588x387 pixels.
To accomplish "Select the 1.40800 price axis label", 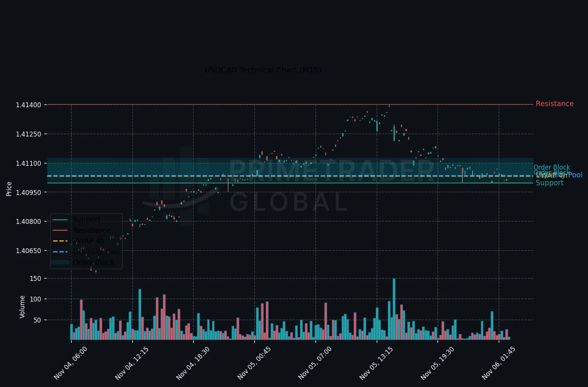I will (x=28, y=222).
